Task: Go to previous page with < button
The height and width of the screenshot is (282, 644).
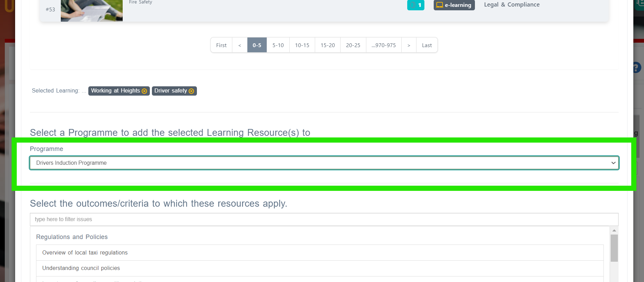Action: (x=240, y=45)
